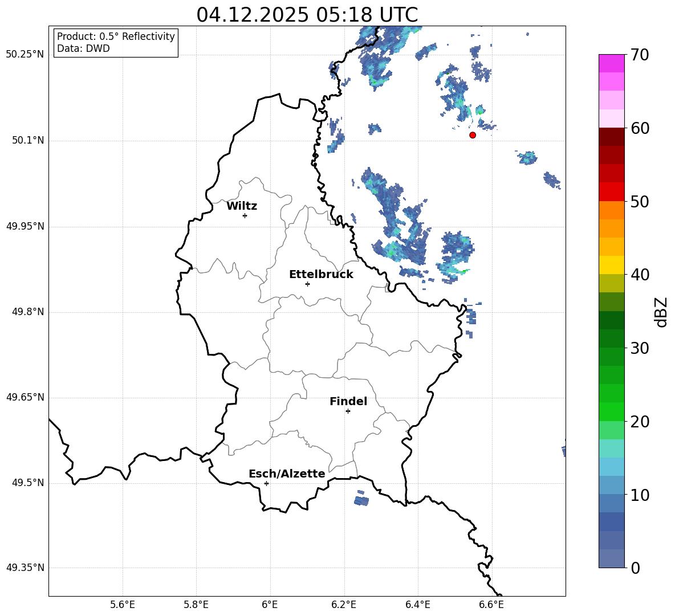675x616 pixels.
Task: Click the 50.1°N latitude label
Action: tap(28, 140)
